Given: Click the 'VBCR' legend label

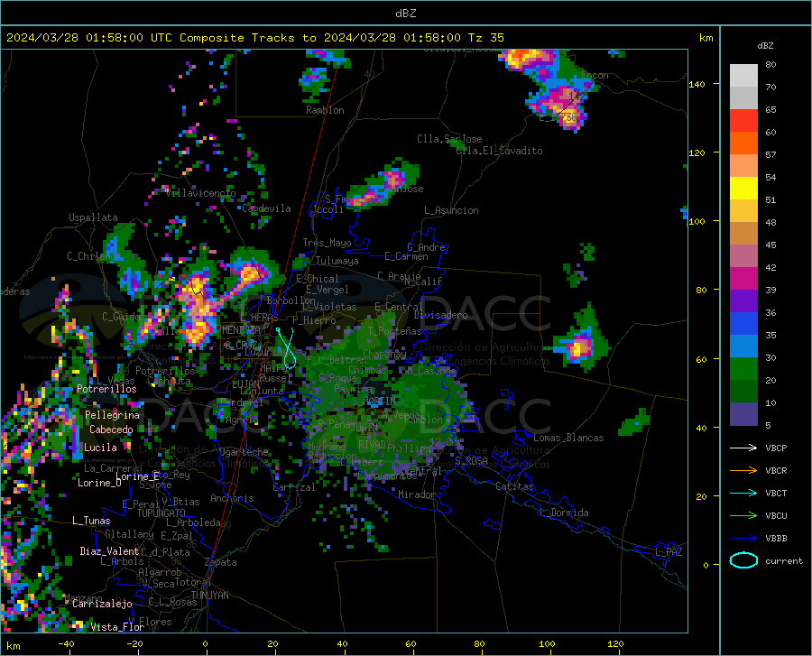Looking at the screenshot, I should click(776, 471).
